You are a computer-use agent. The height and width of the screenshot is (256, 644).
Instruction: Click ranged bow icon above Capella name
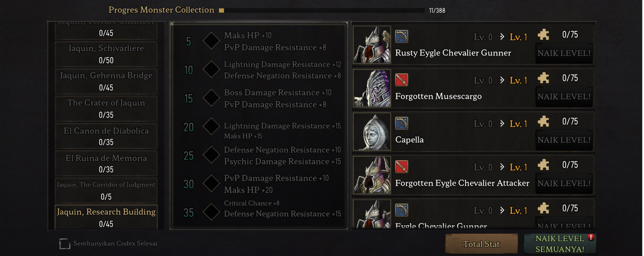(401, 123)
